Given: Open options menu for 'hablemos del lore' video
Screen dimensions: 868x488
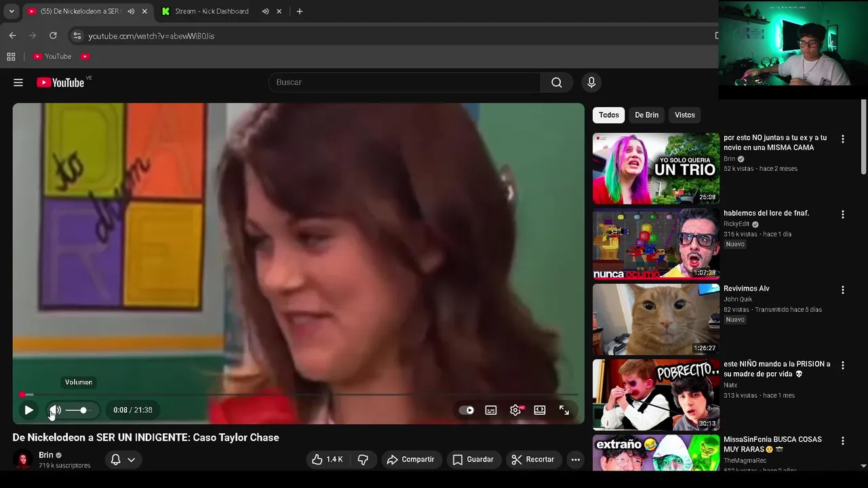Looking at the screenshot, I should point(843,214).
